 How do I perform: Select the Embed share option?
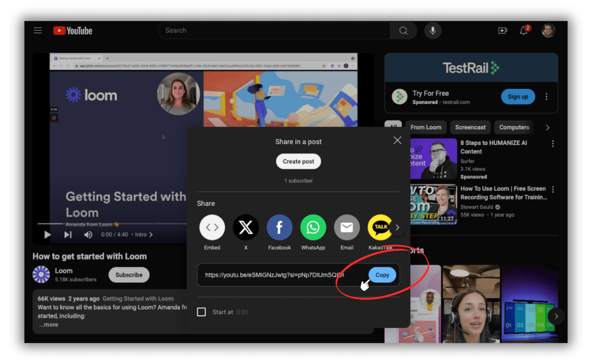pos(212,227)
